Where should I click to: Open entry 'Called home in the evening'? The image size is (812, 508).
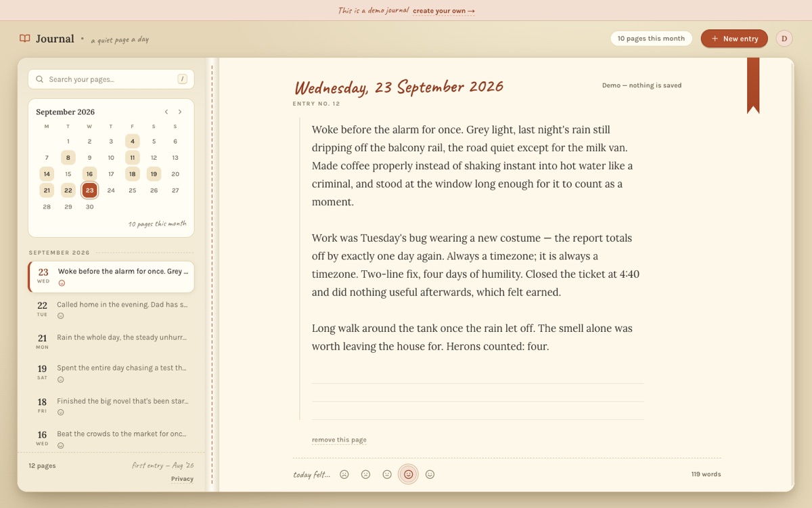pos(111,310)
